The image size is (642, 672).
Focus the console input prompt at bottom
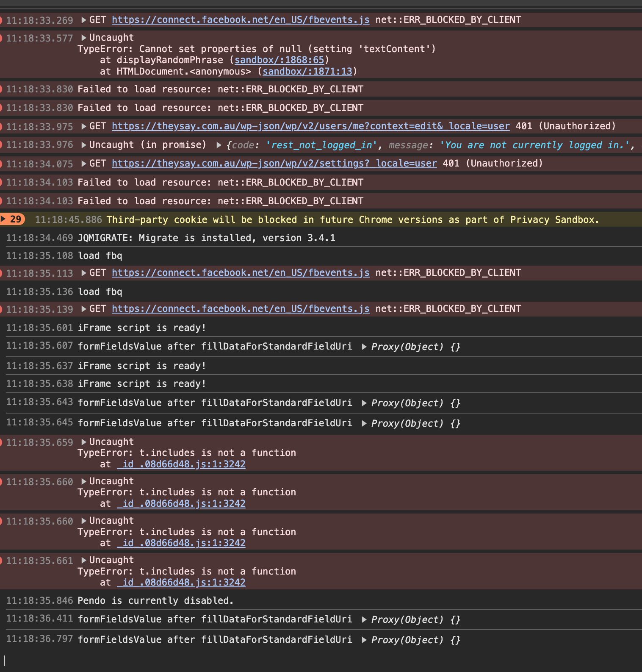pos(296,660)
